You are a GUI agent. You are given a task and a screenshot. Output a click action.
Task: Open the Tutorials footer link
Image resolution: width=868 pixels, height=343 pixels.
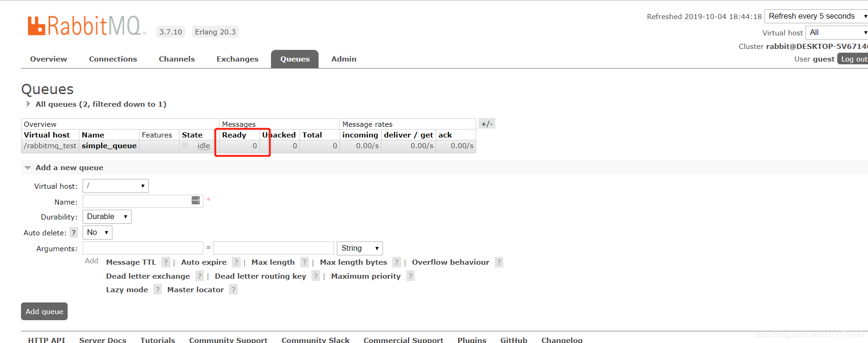pyautogui.click(x=158, y=340)
